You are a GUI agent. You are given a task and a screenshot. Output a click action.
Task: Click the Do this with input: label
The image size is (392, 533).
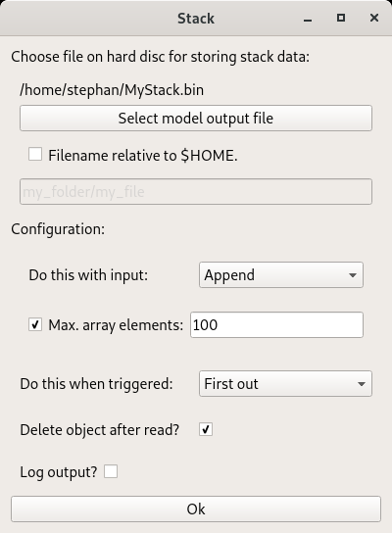tap(88, 275)
